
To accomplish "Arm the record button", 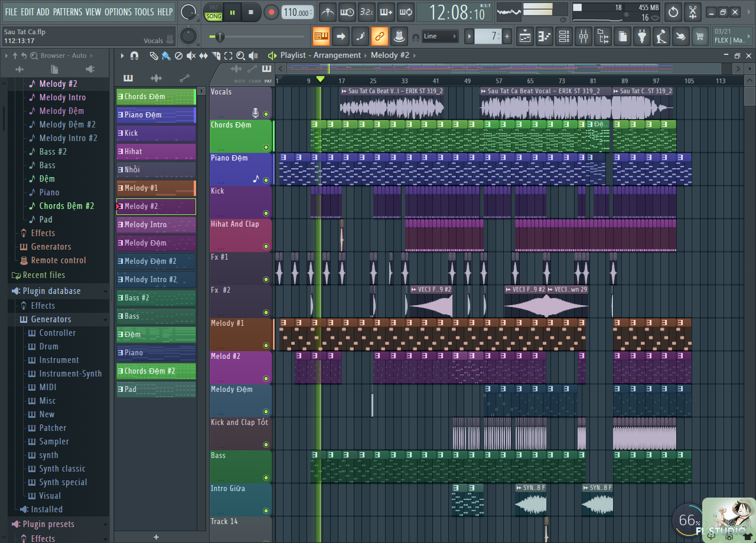I will [271, 12].
